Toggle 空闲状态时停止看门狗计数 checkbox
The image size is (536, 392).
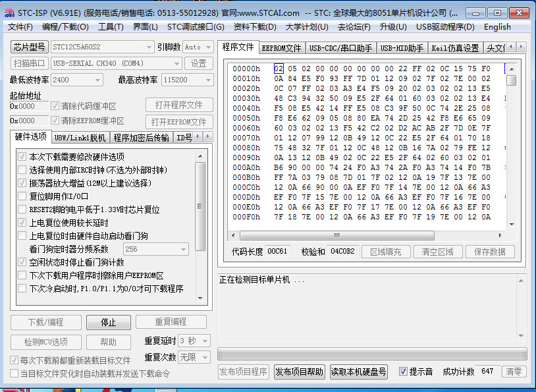22,262
